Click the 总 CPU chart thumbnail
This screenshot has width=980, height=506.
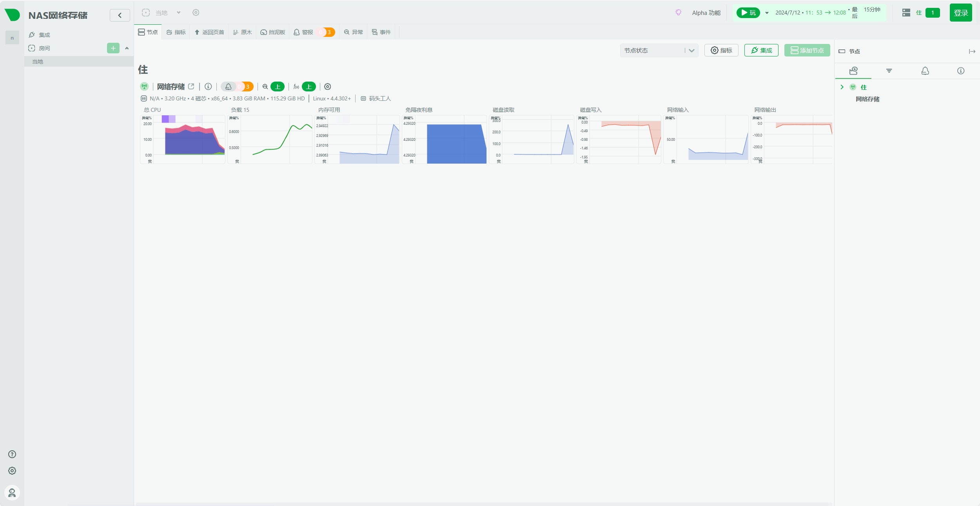[x=183, y=139]
